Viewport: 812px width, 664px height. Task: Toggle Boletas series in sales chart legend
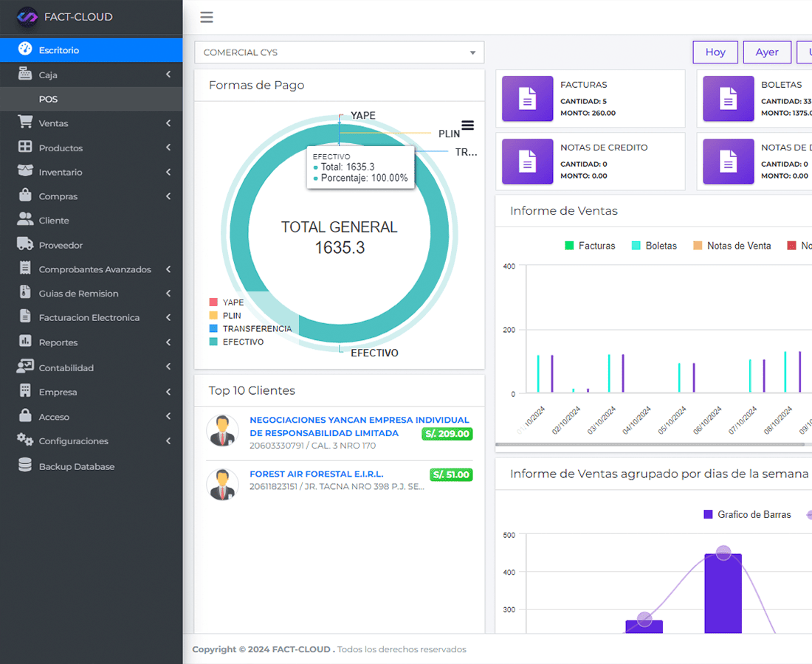654,246
